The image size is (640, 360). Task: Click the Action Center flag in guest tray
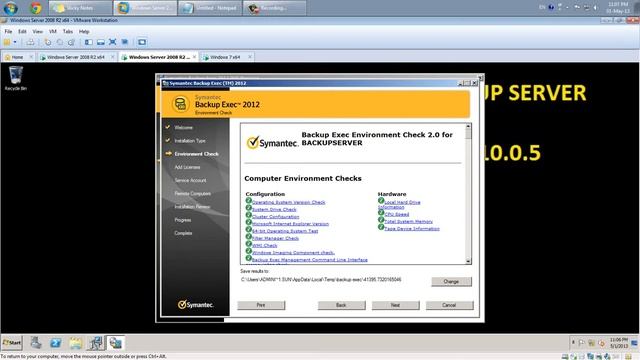pyautogui.click(x=582, y=343)
